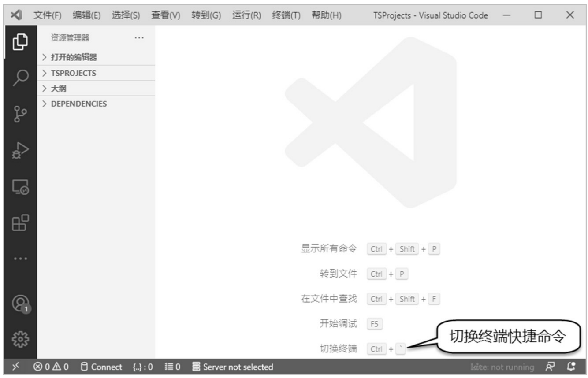The image size is (588, 378).
Task: Maximize the Visual Studio Code window
Action: 538,15
